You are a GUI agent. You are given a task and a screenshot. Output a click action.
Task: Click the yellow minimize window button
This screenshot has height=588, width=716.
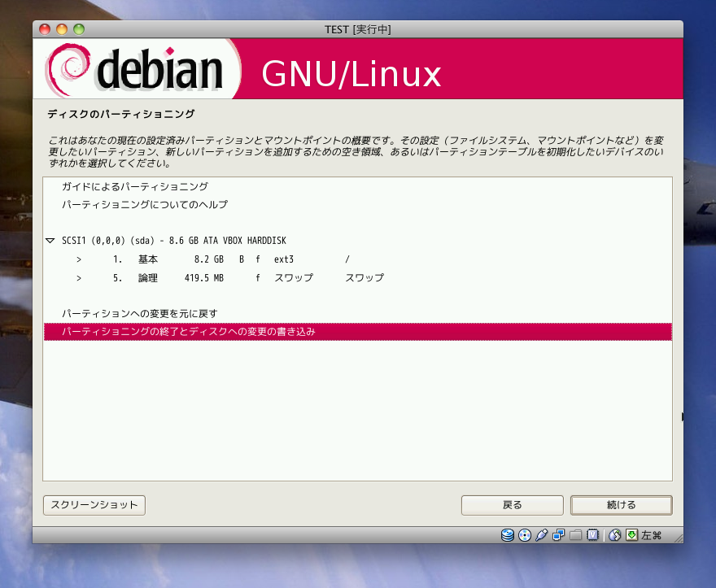pyautogui.click(x=62, y=29)
